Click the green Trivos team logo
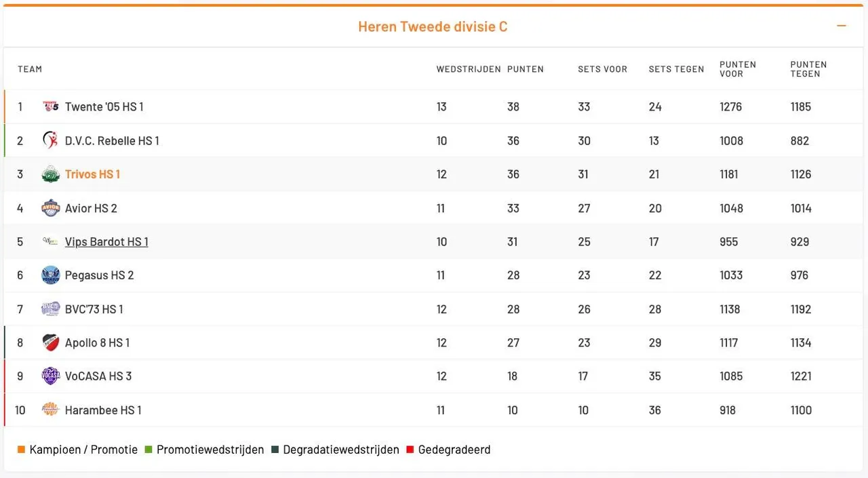 [x=51, y=174]
